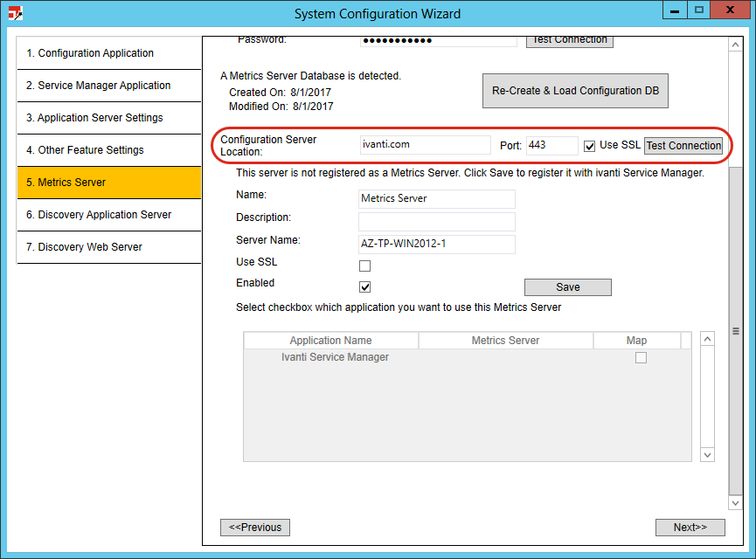756x559 pixels.
Task: Open Service Manager Application step
Action: (108, 86)
